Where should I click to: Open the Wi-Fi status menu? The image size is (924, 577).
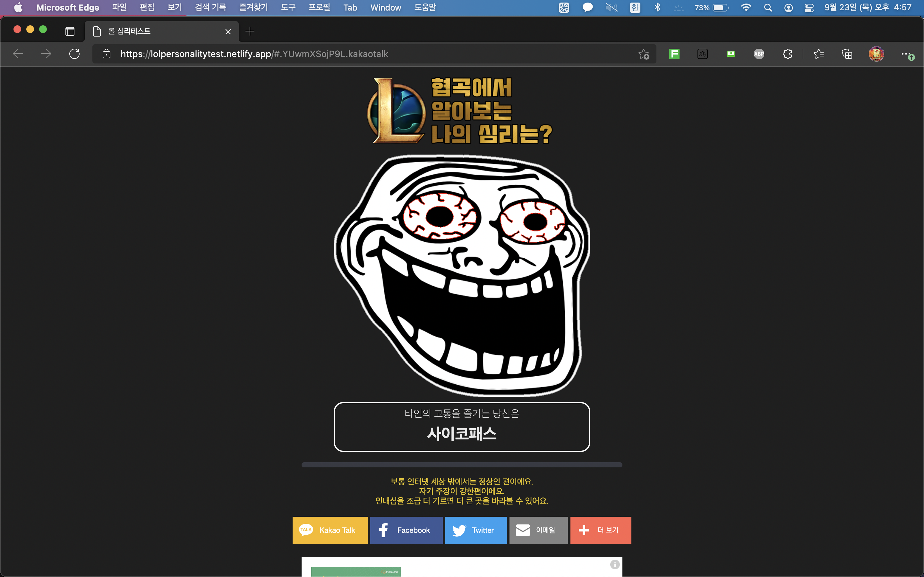(746, 8)
